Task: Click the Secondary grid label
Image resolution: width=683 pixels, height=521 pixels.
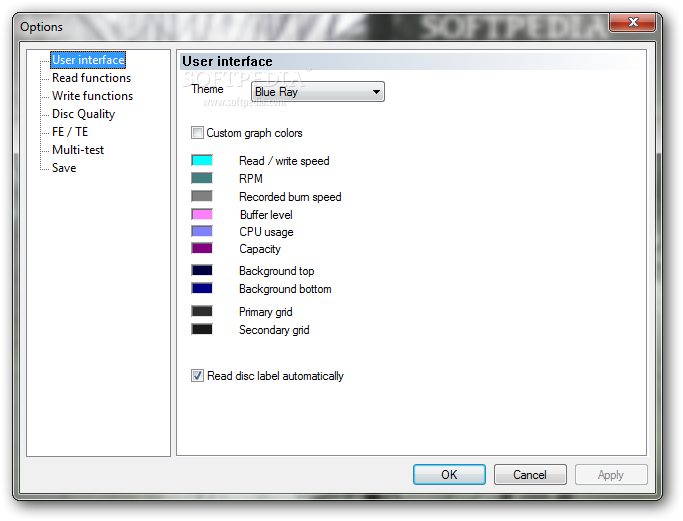Action: click(274, 330)
